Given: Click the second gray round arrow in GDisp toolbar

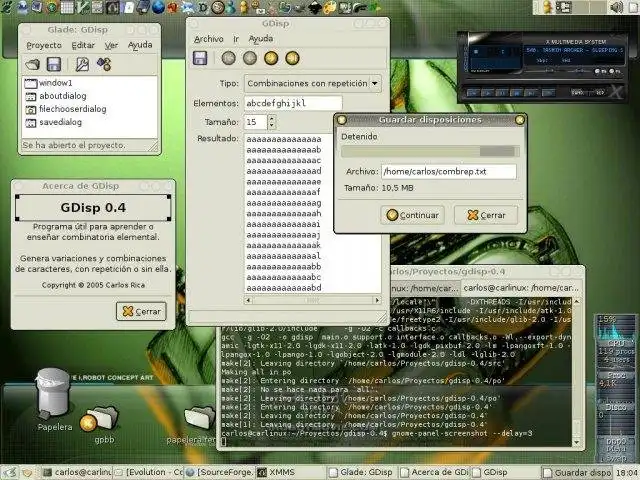Looking at the screenshot, I should [x=250, y=58].
